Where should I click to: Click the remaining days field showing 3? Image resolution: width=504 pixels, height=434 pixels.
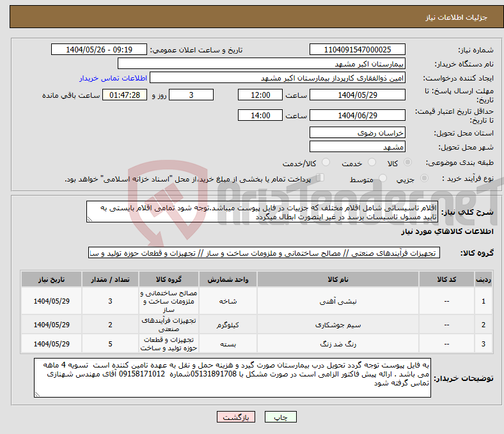191,95
